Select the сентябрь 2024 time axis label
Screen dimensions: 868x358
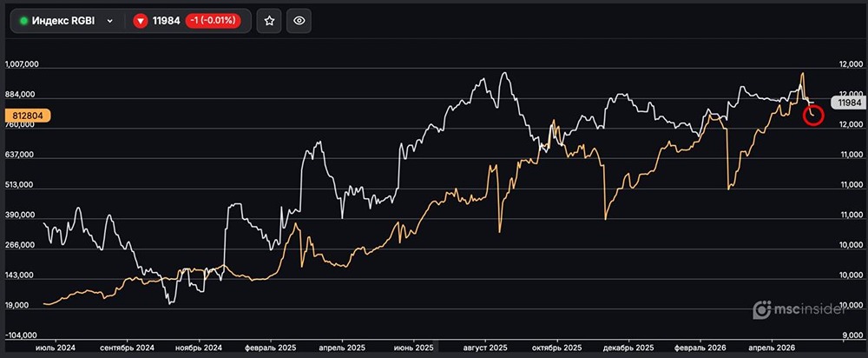[x=127, y=348]
